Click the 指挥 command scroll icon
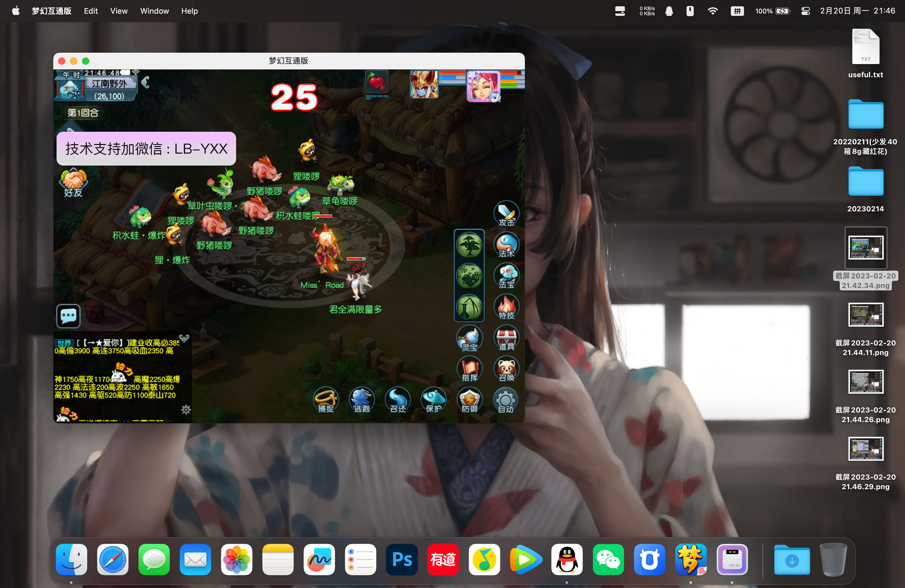Image resolution: width=905 pixels, height=588 pixels. pyautogui.click(x=469, y=368)
